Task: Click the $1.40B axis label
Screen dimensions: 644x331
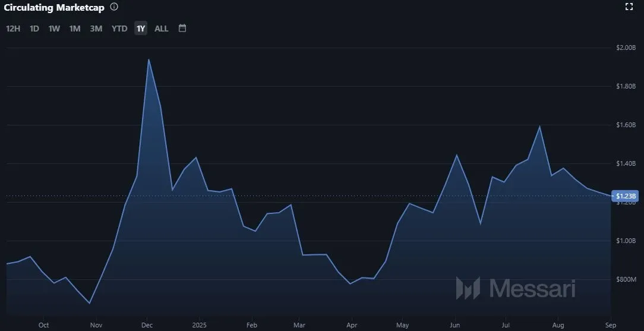Action: [626, 163]
